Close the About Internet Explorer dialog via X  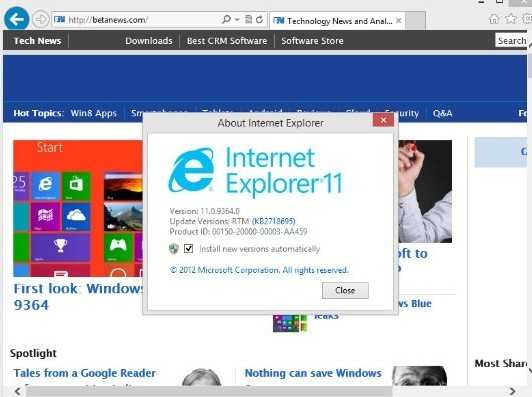click(x=383, y=120)
